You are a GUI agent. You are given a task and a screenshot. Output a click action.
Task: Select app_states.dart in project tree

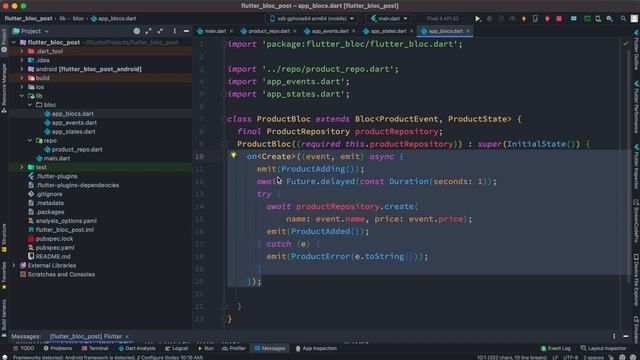[x=73, y=131]
